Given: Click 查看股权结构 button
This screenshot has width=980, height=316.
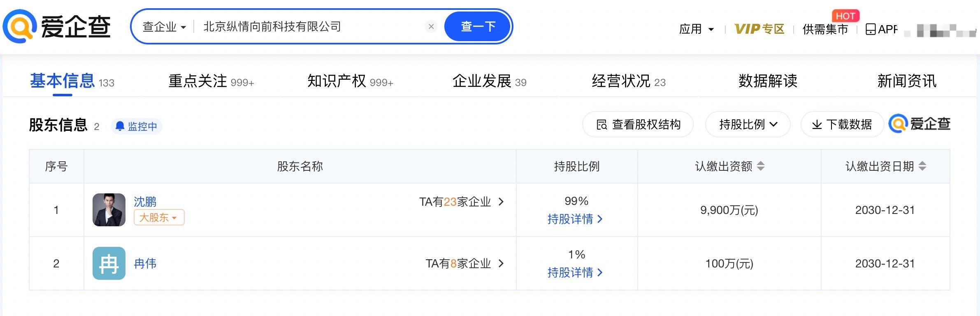Looking at the screenshot, I should 638,124.
